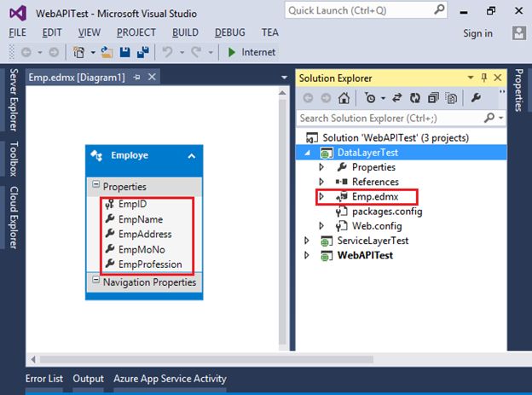Click the diagram horizontal scrollbar
The height and width of the screenshot is (395, 532).
pos(206,359)
